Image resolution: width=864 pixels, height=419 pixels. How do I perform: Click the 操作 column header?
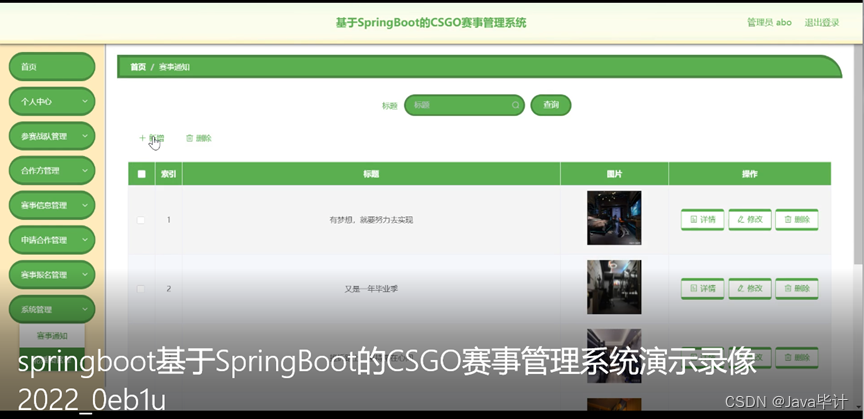click(749, 174)
